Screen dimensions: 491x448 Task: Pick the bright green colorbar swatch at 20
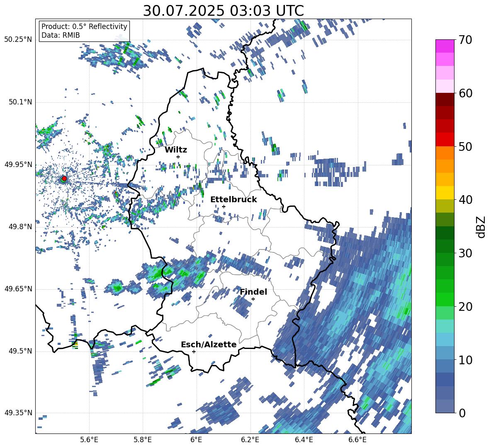pyautogui.click(x=445, y=299)
